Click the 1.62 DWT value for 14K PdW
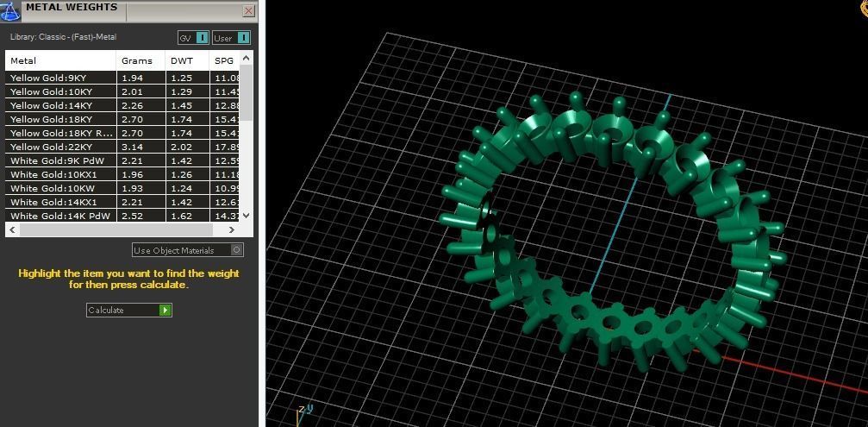Viewport: 868px width, 427px height. tap(182, 216)
